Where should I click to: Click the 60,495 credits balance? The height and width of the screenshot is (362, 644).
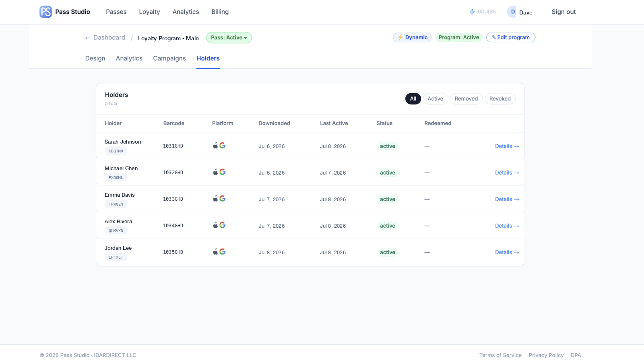[x=487, y=12]
